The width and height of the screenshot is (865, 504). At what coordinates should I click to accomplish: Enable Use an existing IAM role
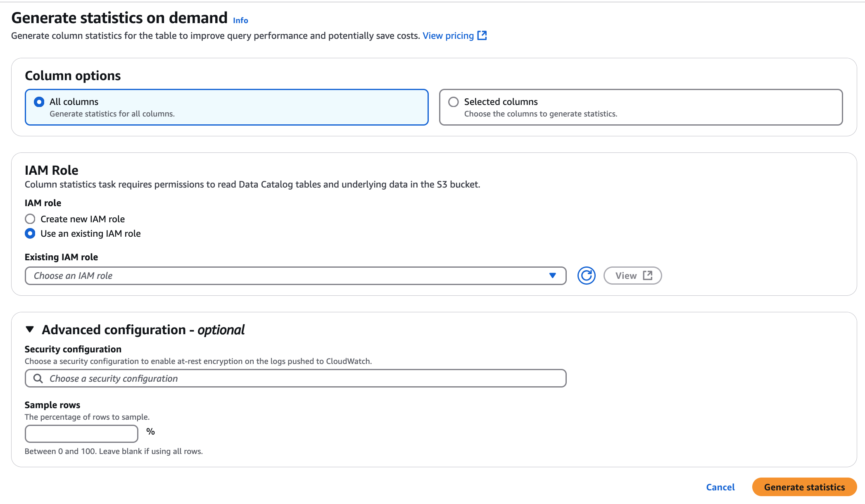coord(30,233)
